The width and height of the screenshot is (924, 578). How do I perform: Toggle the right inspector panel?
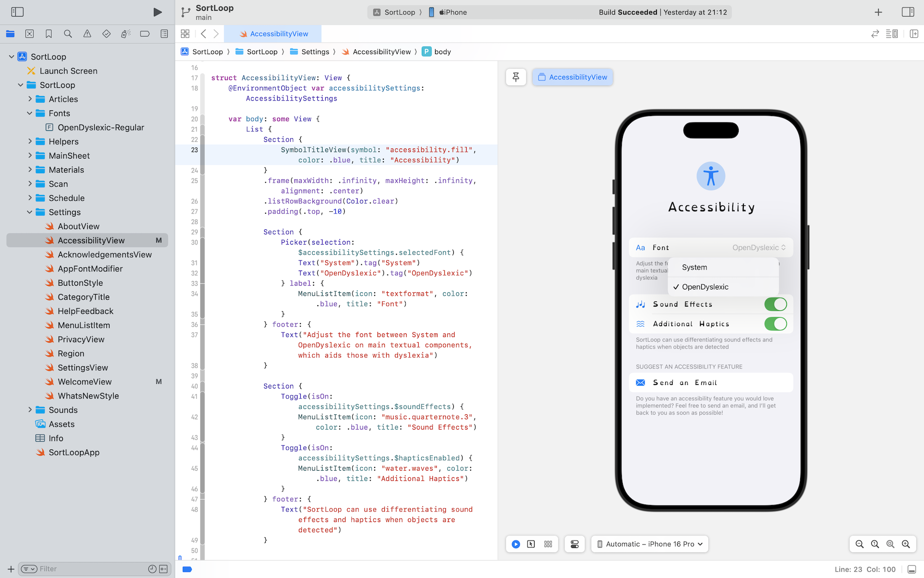tap(908, 12)
